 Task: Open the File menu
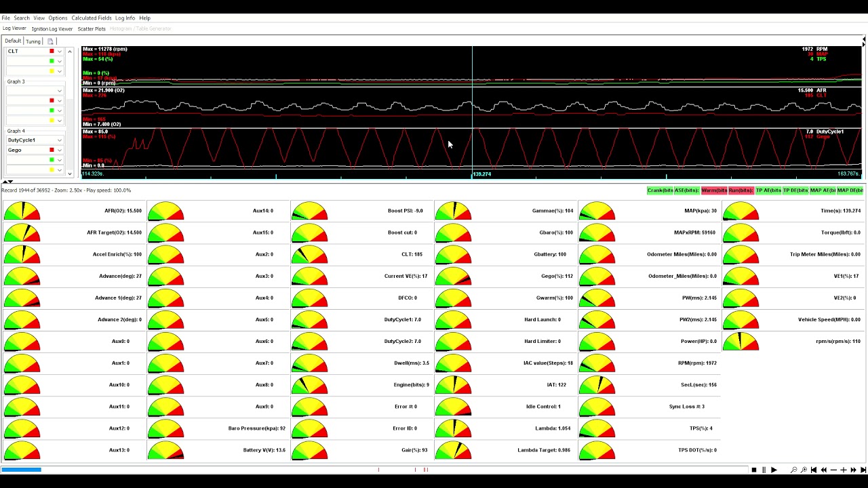coord(5,18)
